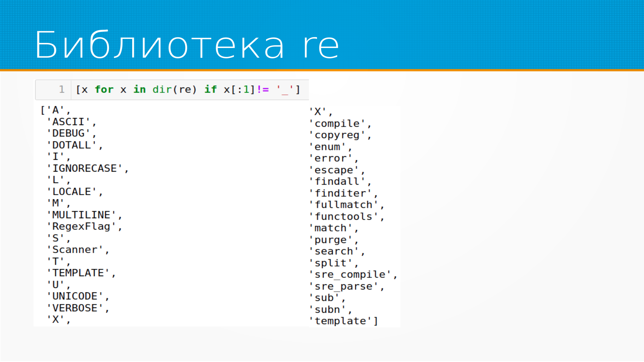Click the code cell input line
The height and width of the screenshot is (362, 644).
click(188, 89)
